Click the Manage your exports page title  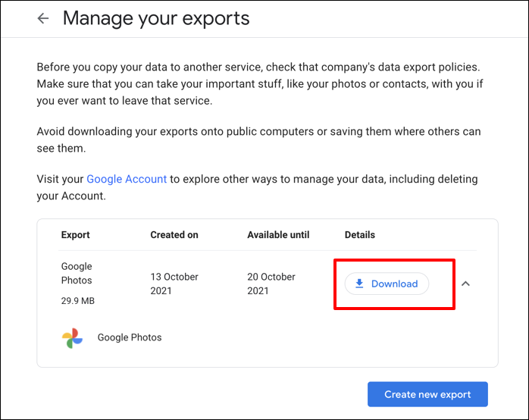click(155, 18)
